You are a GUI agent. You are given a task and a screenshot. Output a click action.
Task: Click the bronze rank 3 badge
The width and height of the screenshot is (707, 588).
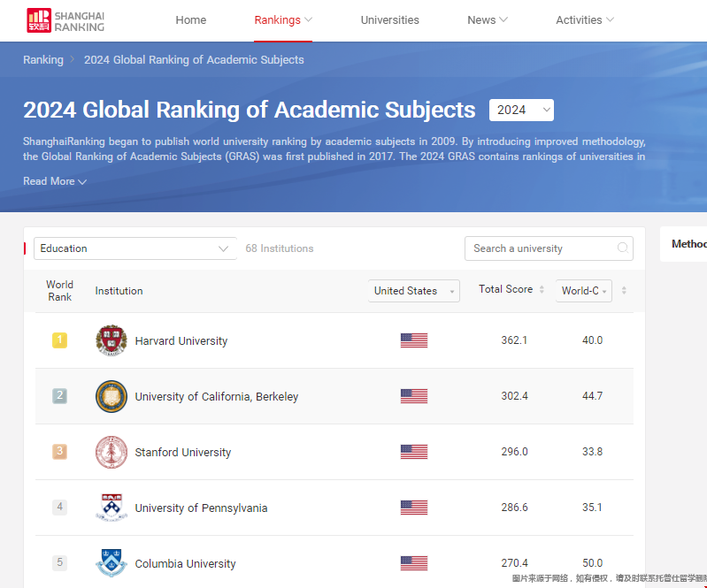(x=59, y=452)
